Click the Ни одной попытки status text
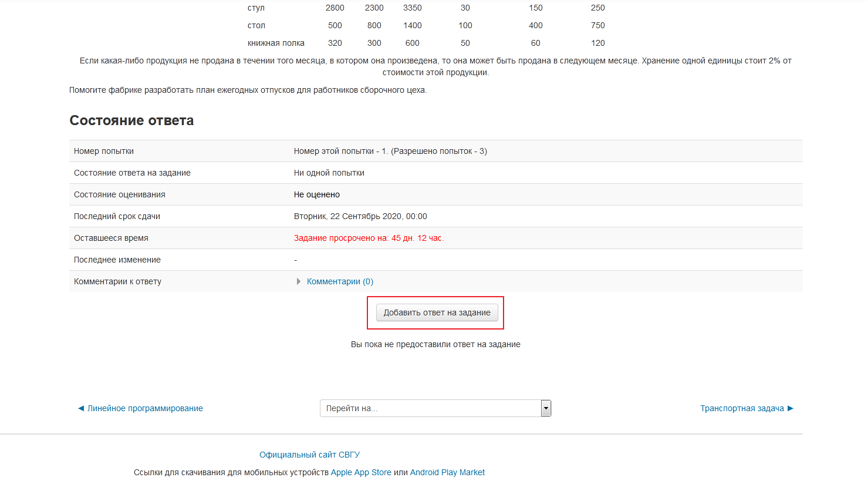 [x=329, y=173]
